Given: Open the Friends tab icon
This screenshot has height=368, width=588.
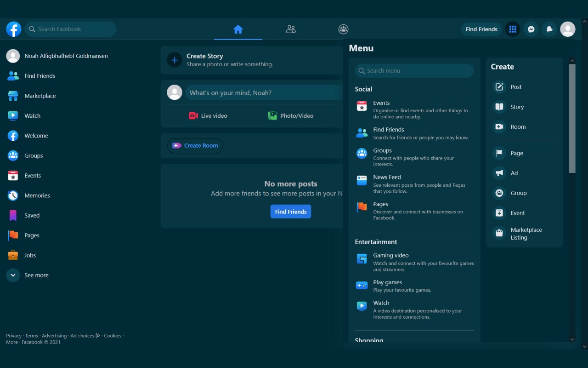Looking at the screenshot, I should pyautogui.click(x=291, y=29).
